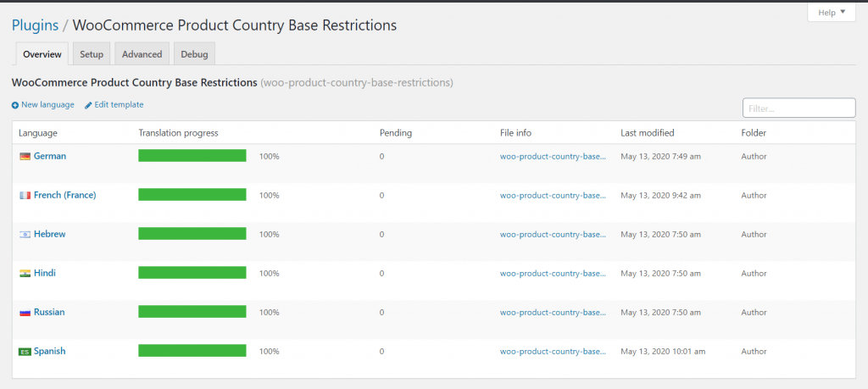The height and width of the screenshot is (389, 868).
Task: Open the Hebrew translation link
Action: click(49, 234)
